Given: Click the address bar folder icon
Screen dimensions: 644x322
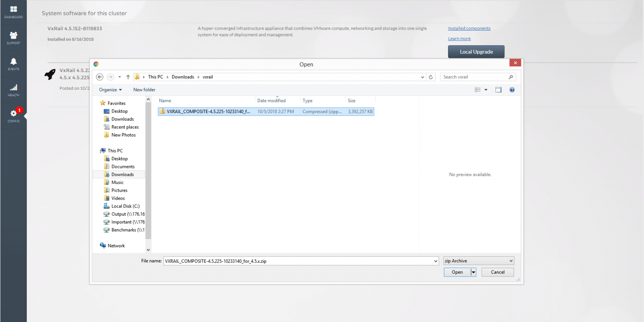Looking at the screenshot, I should pyautogui.click(x=137, y=77).
